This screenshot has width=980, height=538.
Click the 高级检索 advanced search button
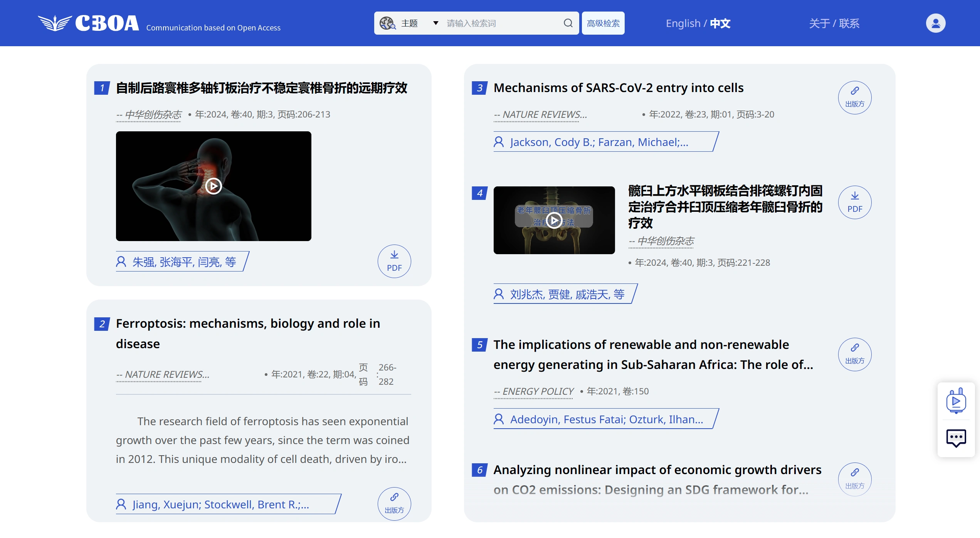point(603,23)
